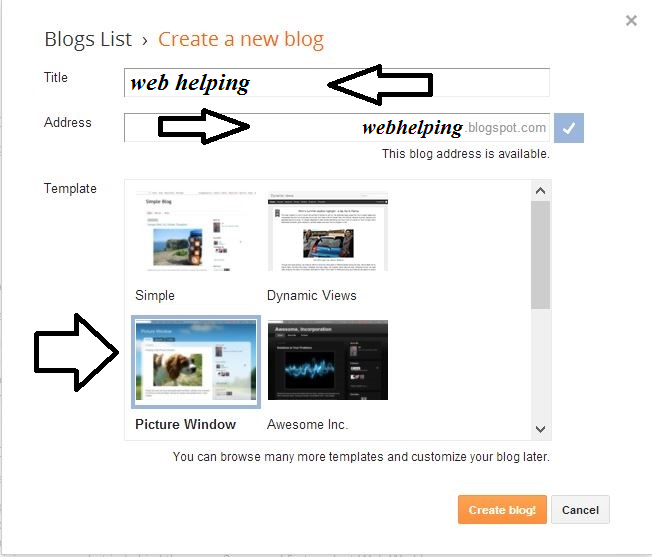652x557 pixels.
Task: Choose the Picture Window template thumbnail
Action: pos(196,361)
